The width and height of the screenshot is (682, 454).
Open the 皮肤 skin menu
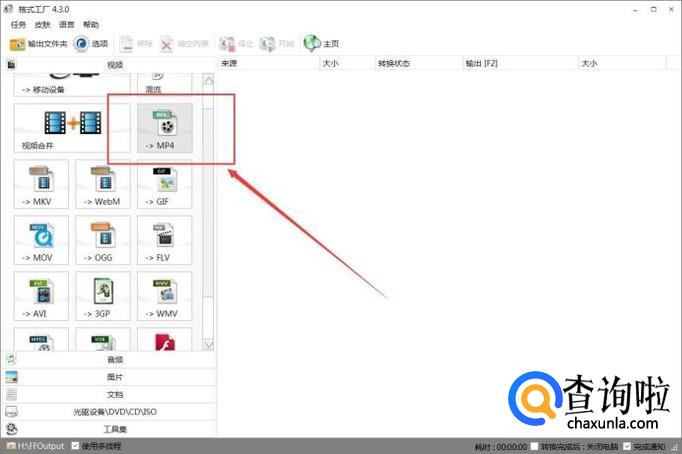42,24
